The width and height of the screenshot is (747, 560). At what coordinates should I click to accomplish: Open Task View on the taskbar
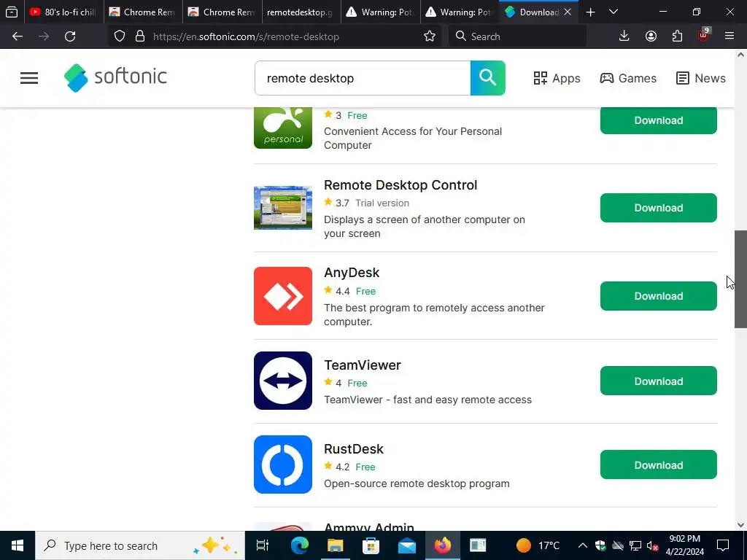tap(263, 545)
